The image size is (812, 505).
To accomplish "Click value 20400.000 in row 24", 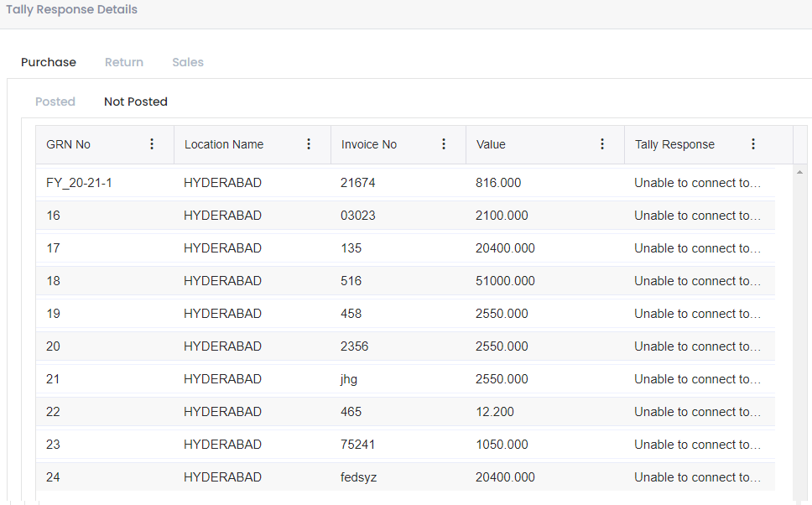I will click(506, 476).
